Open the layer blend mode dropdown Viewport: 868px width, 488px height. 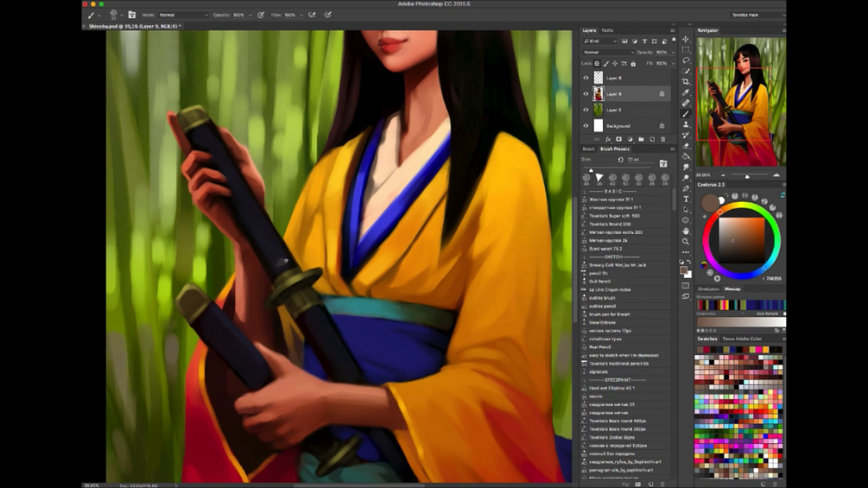click(x=608, y=53)
